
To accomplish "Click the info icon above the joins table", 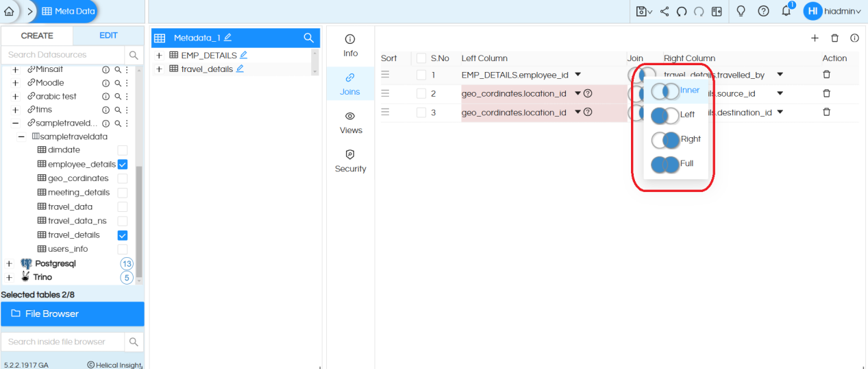I will pos(854,38).
